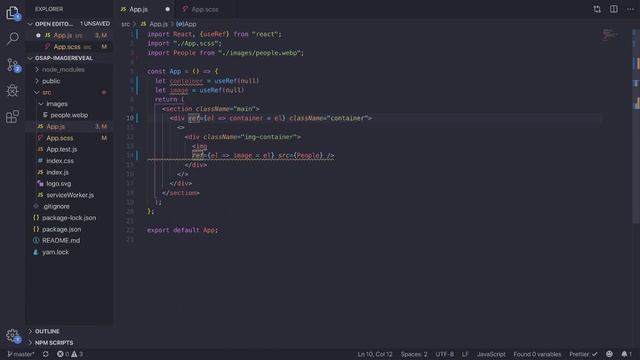Open index.js file
Image resolution: width=640 pixels, height=360 pixels.
57,172
